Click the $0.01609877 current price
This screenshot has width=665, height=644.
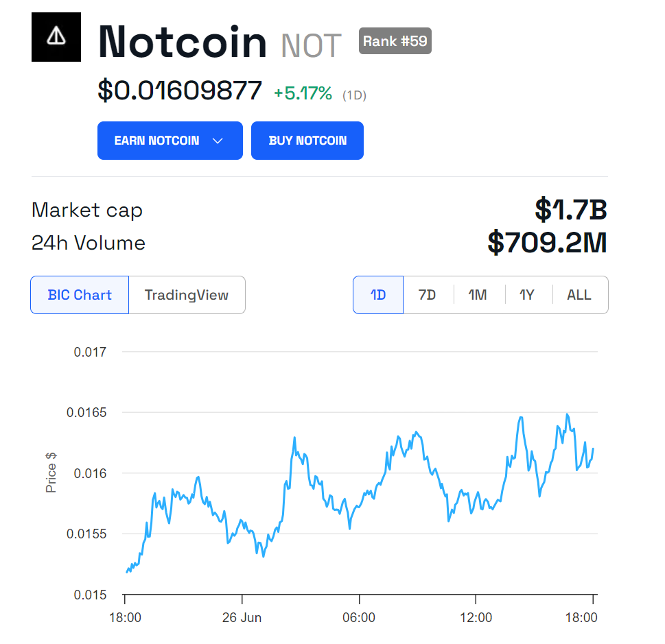tap(180, 91)
